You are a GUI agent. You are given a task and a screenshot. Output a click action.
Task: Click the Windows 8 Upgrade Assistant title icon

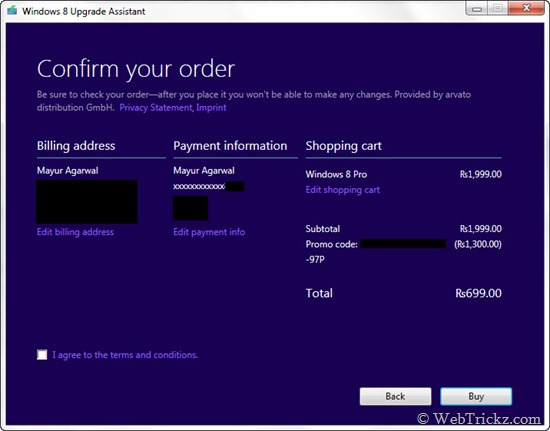12,10
